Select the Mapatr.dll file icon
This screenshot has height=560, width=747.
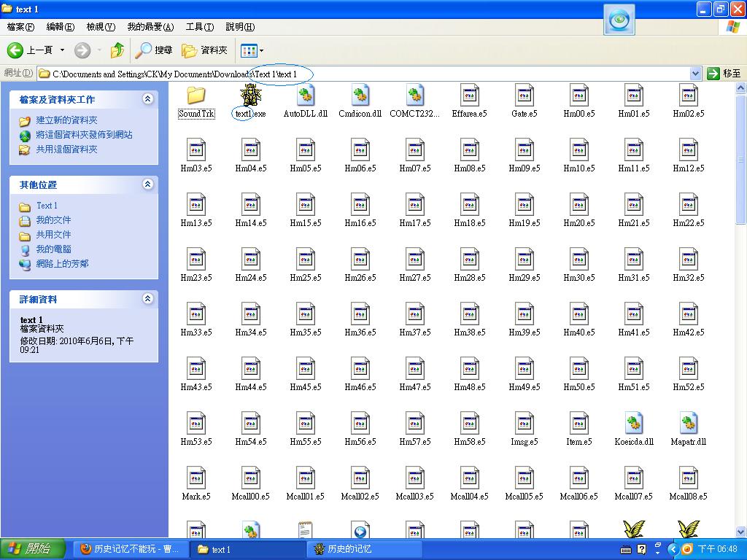coord(689,424)
